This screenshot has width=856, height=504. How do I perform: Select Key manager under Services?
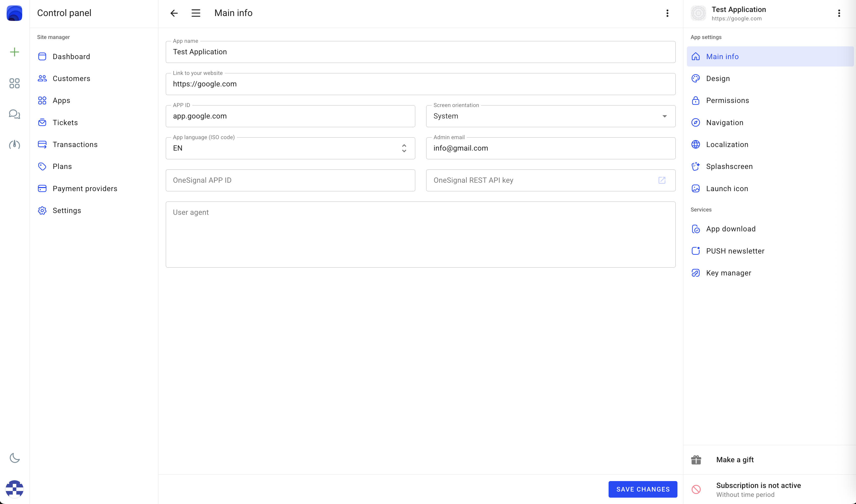tap(728, 273)
